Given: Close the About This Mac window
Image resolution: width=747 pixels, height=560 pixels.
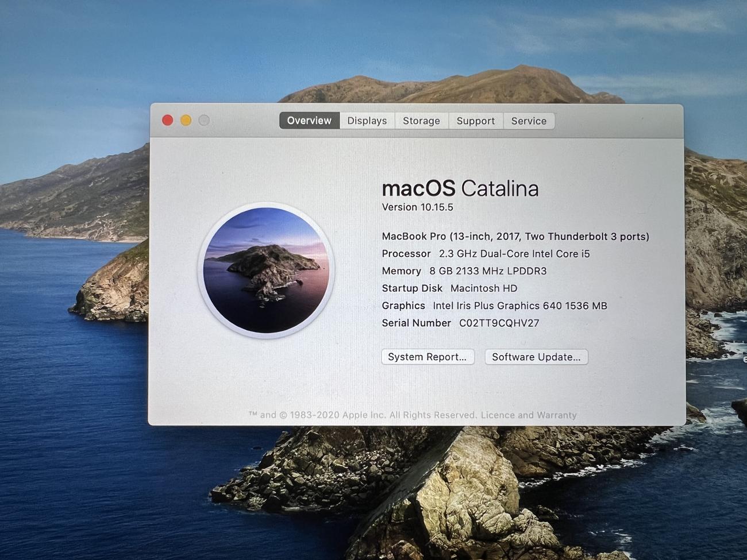Looking at the screenshot, I should click(x=168, y=120).
